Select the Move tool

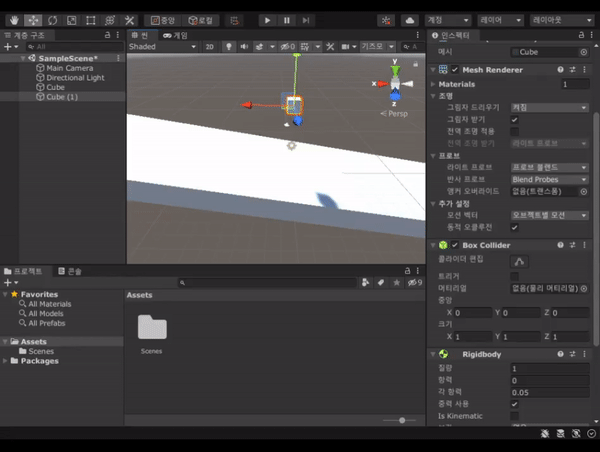click(33, 20)
